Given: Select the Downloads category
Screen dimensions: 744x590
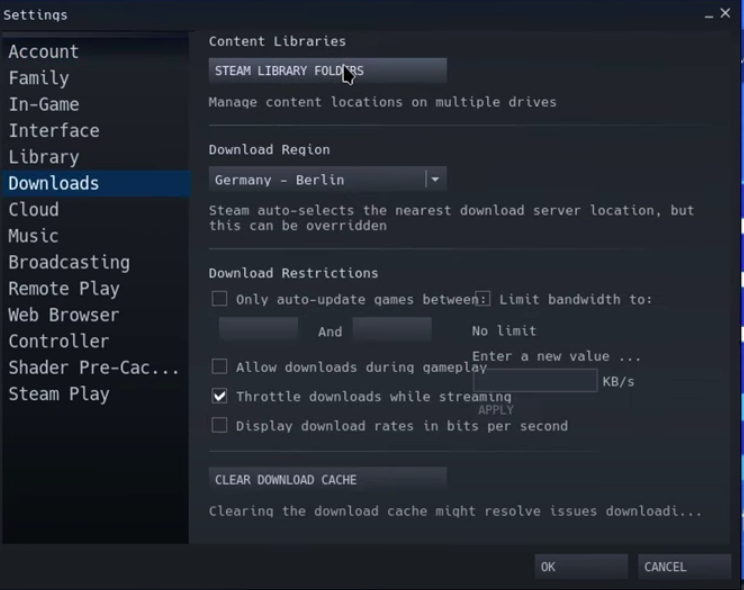Looking at the screenshot, I should pos(96,183).
